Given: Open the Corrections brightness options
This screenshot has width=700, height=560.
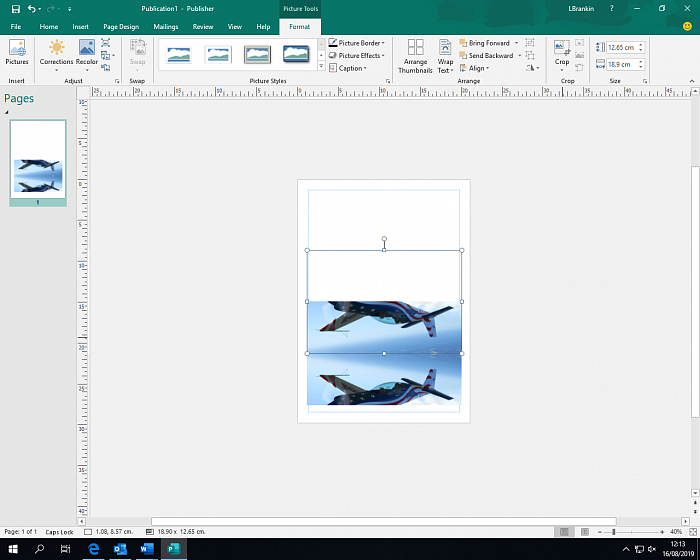Looking at the screenshot, I should coord(56,53).
